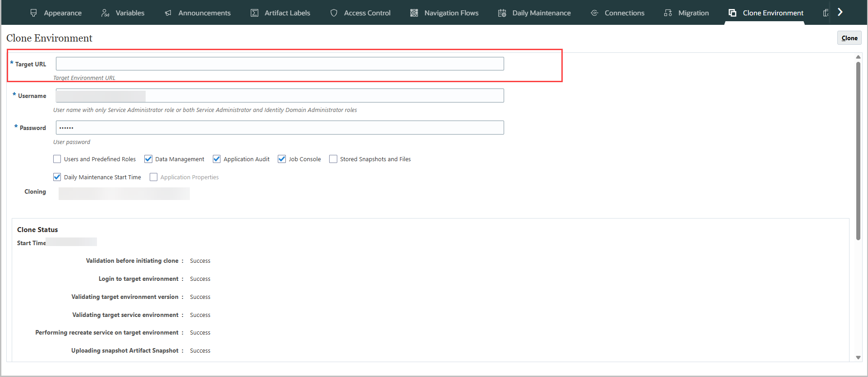
Task: Uncheck Daily Maintenance Start Time checkbox
Action: tap(57, 177)
